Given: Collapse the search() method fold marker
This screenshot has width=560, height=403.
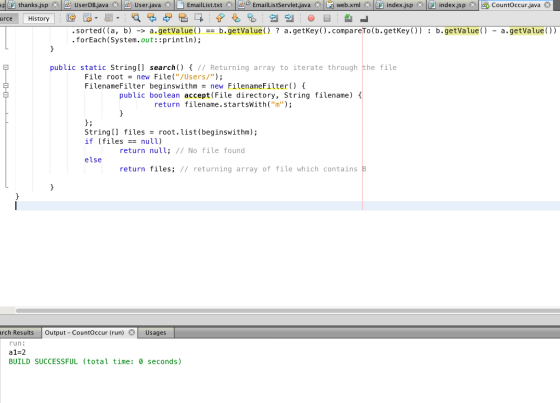Looking at the screenshot, I should (x=6, y=67).
